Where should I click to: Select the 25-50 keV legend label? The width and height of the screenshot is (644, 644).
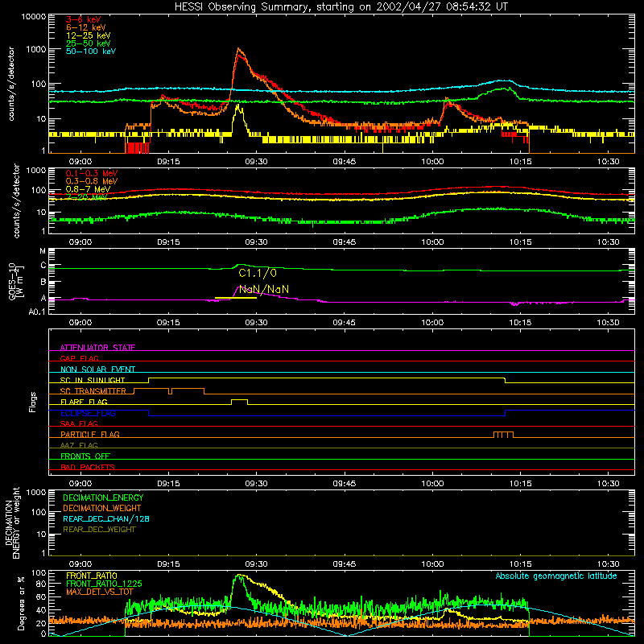tap(89, 43)
